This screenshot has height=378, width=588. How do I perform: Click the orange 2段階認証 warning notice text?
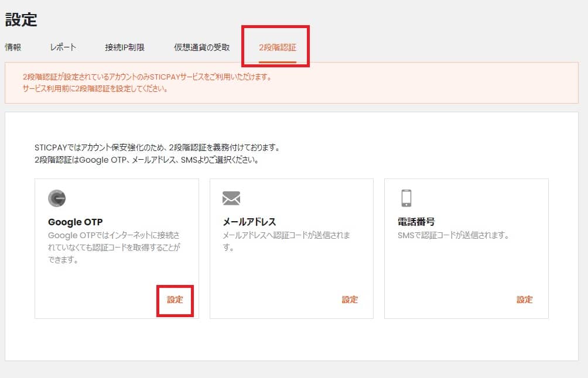(x=147, y=83)
